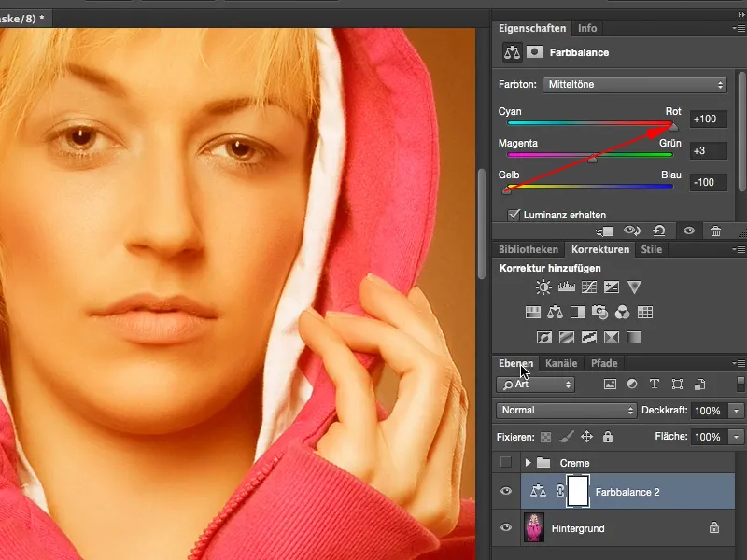This screenshot has height=560, width=747.
Task: Open the Normal blend mode dropdown
Action: point(565,410)
